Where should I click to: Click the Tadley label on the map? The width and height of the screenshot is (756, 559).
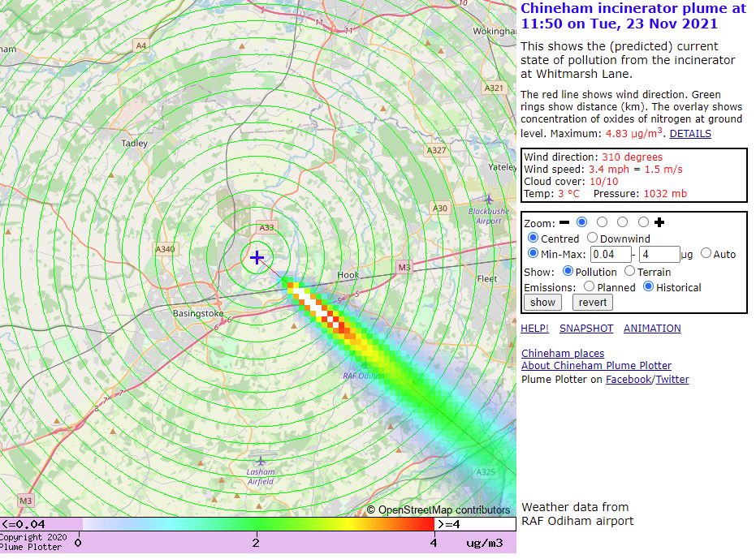[x=135, y=143]
